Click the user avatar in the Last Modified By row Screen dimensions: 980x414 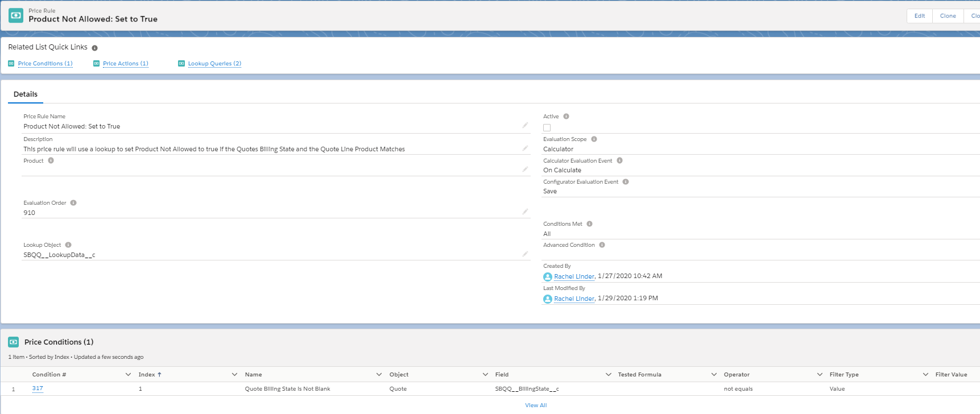pyautogui.click(x=548, y=299)
